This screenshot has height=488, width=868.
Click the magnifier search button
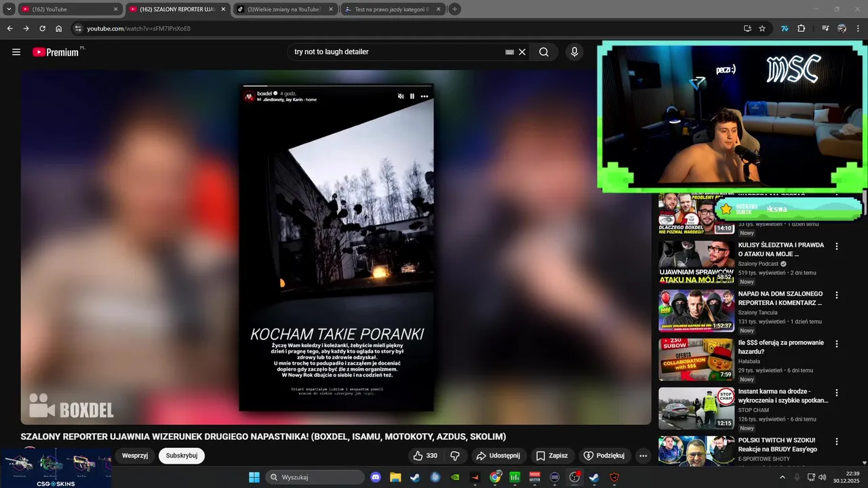[x=544, y=52]
